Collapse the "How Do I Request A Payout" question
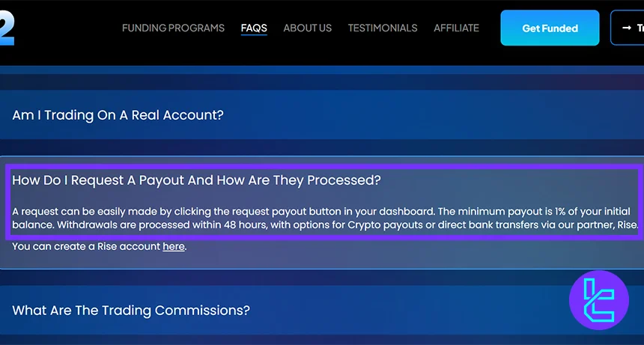Screen dimensions: 644x345 click(x=196, y=180)
